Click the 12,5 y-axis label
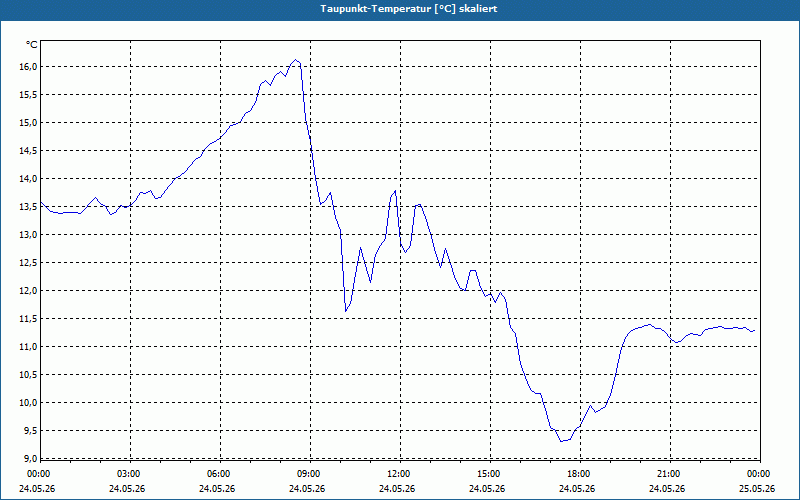 click(29, 263)
